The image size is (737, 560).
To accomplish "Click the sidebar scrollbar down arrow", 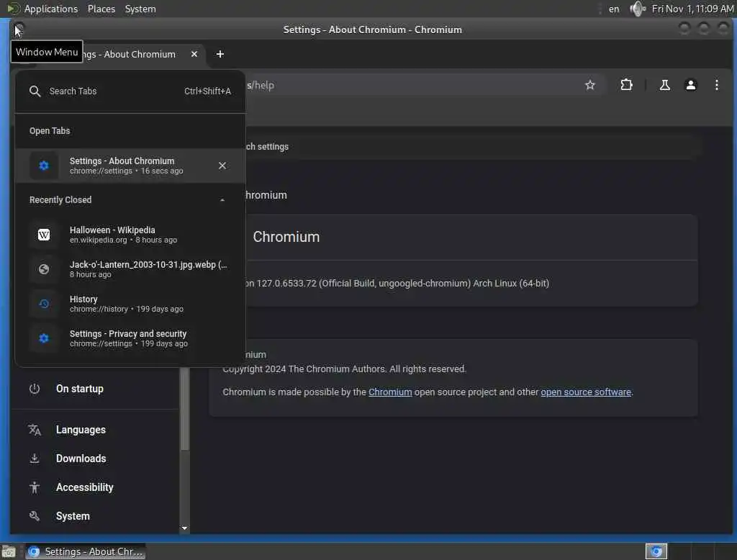I will pyautogui.click(x=185, y=528).
